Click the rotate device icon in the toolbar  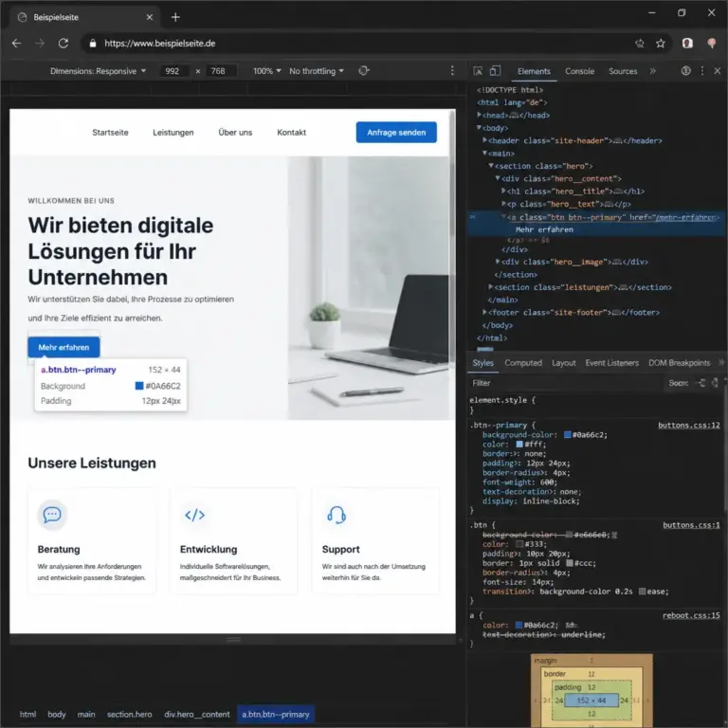pos(364,70)
